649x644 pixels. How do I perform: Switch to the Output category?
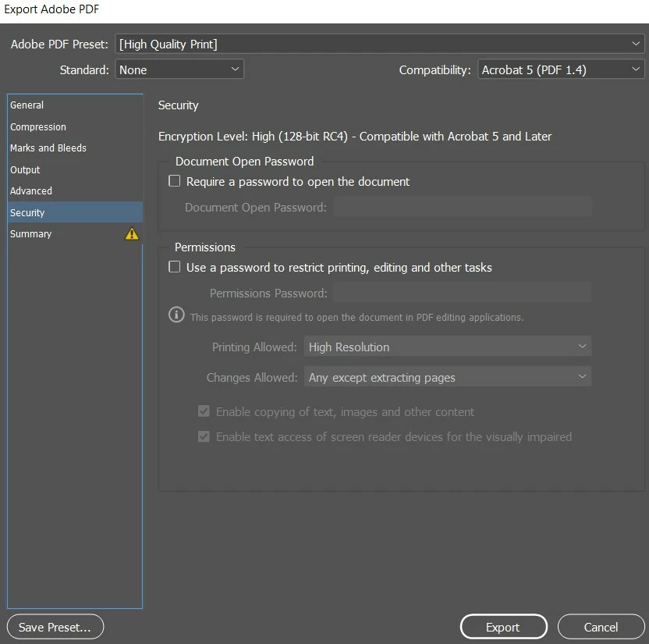click(x=75, y=170)
